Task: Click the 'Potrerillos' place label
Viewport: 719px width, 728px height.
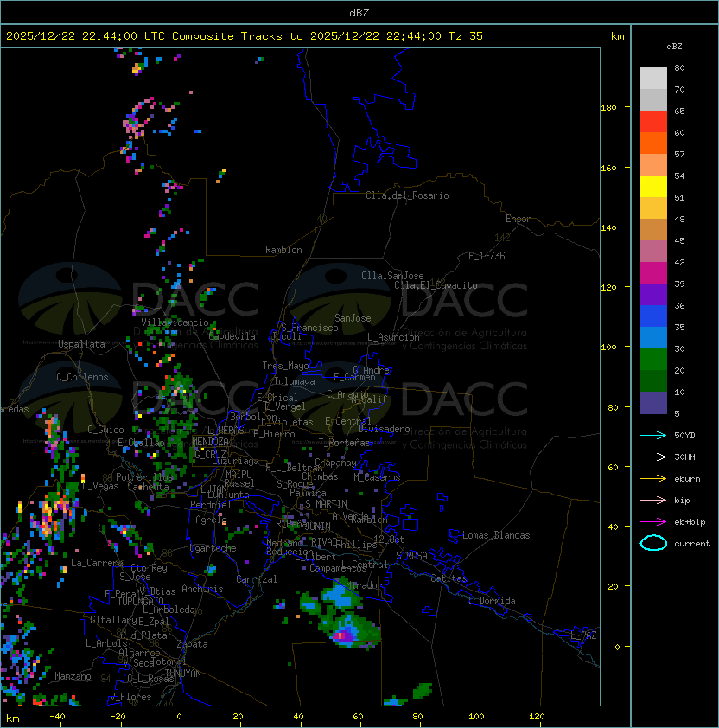Action: (144, 477)
